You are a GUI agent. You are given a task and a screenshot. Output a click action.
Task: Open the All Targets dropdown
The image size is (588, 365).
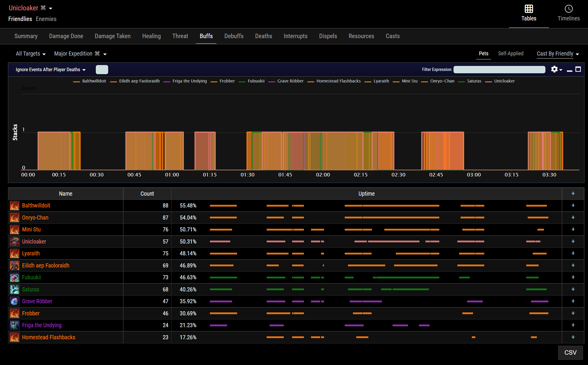31,54
